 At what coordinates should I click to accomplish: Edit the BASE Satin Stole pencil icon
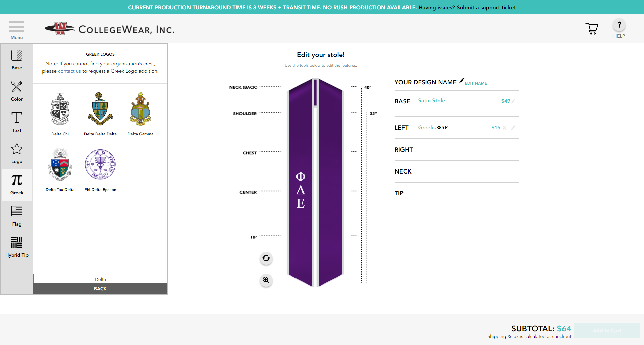coord(513,101)
